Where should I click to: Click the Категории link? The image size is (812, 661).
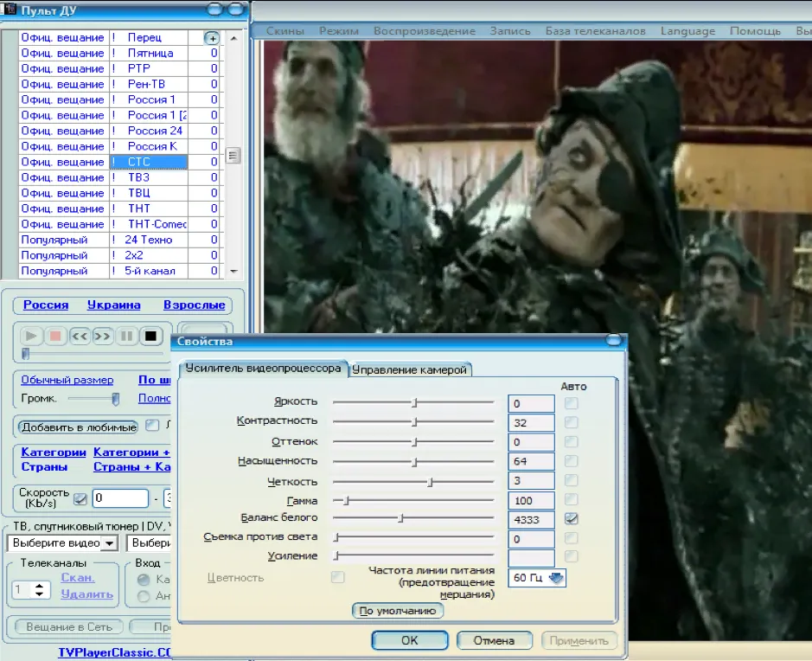pos(54,452)
